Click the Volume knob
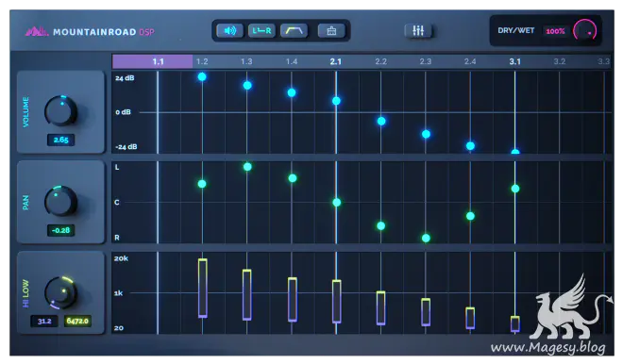 pyautogui.click(x=60, y=110)
